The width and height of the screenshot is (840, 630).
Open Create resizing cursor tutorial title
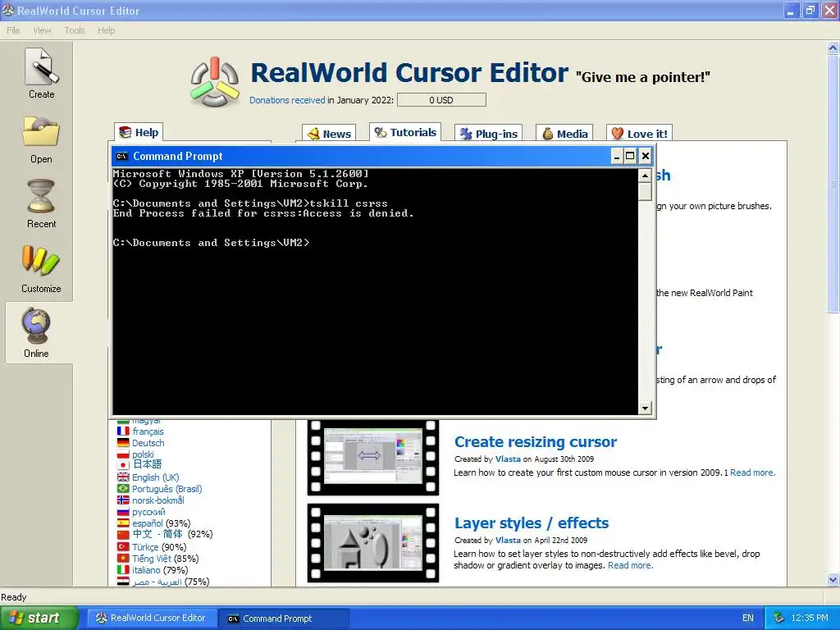[x=536, y=442]
